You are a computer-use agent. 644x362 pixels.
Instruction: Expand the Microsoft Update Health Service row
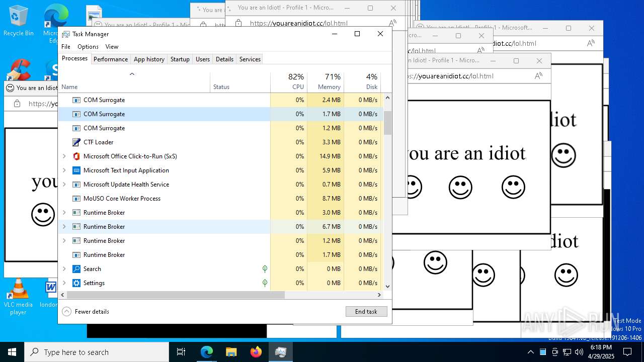point(64,185)
